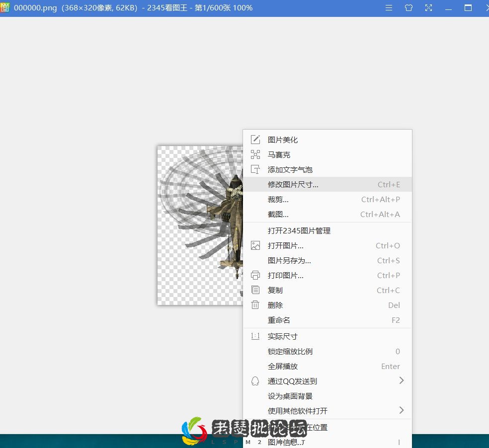The height and width of the screenshot is (448, 489).
Task: Expand the 通过QQ发送到 submenu arrow
Action: click(402, 380)
